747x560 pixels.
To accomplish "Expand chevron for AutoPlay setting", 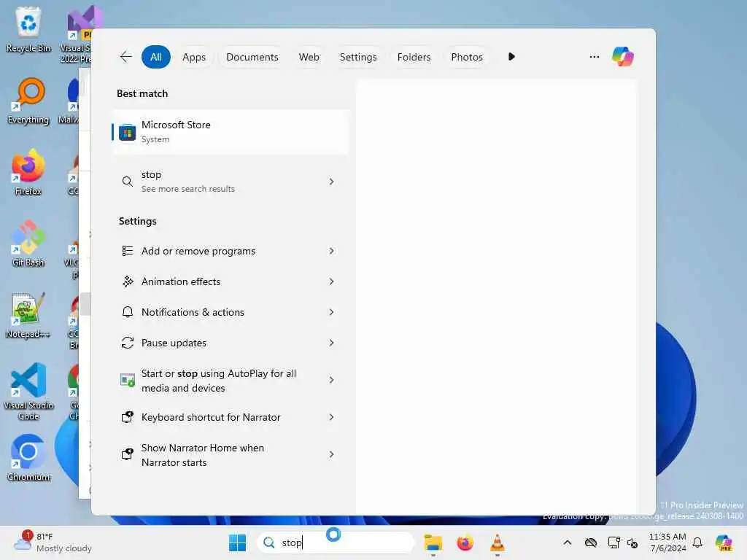I will click(332, 380).
